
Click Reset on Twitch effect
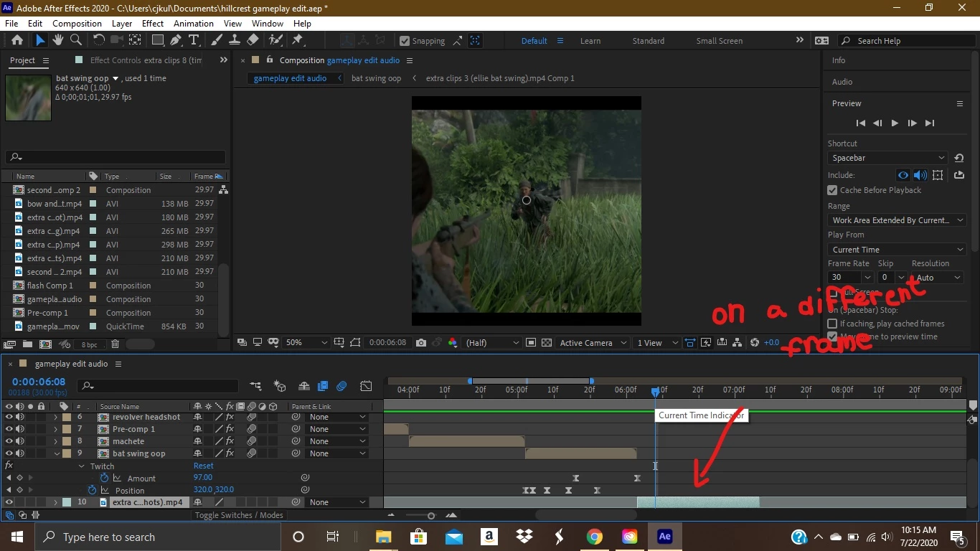[204, 466]
